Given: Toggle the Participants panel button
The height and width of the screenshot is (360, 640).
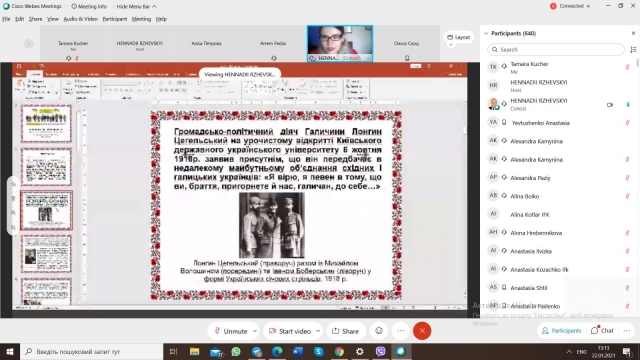Looking at the screenshot, I should coord(561,331).
